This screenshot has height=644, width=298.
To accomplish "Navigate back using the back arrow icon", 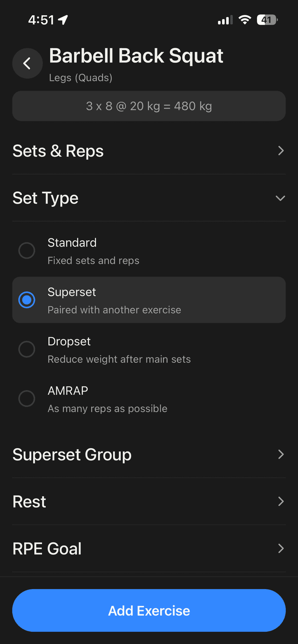I will 27,63.
